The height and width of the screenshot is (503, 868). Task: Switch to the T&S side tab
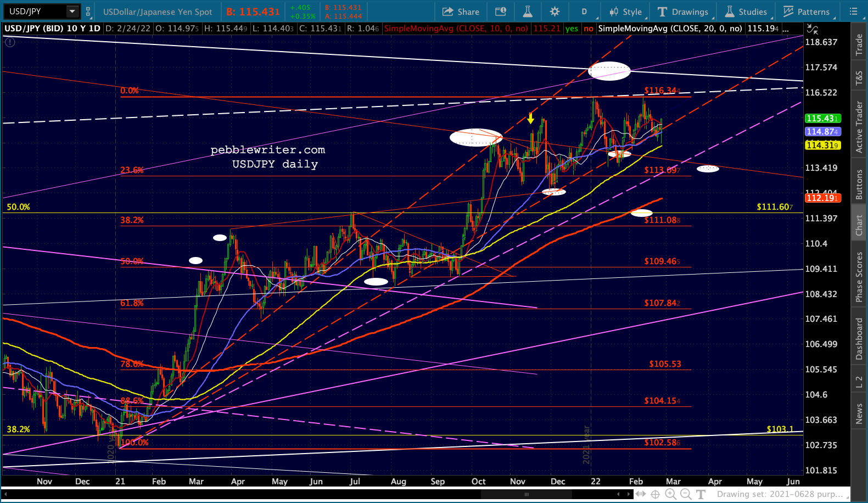(x=859, y=79)
